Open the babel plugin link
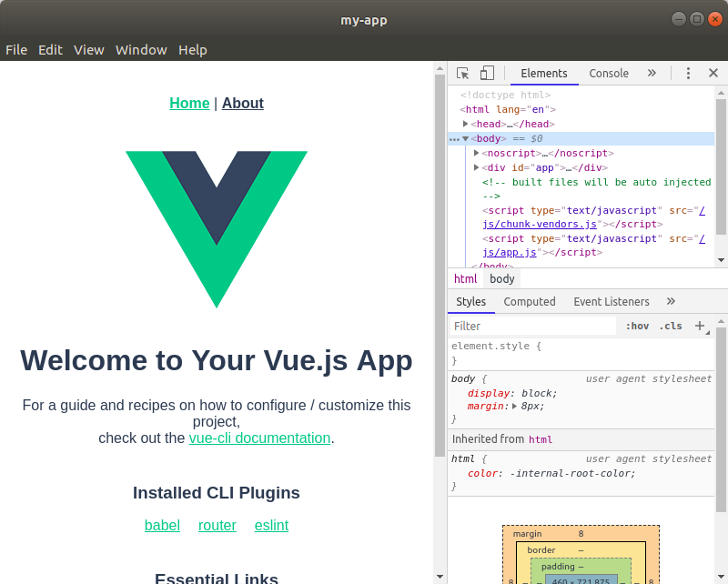Image resolution: width=728 pixels, height=584 pixels. point(162,525)
